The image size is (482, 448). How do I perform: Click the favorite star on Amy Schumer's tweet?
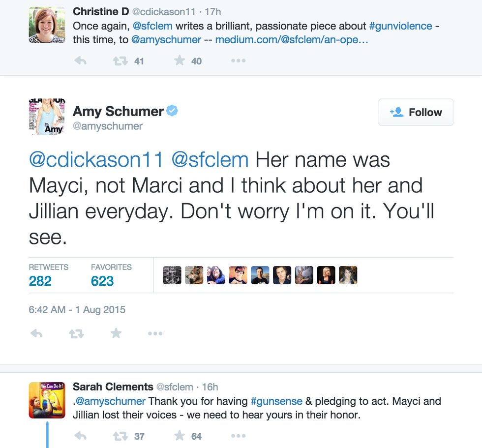coord(116,333)
